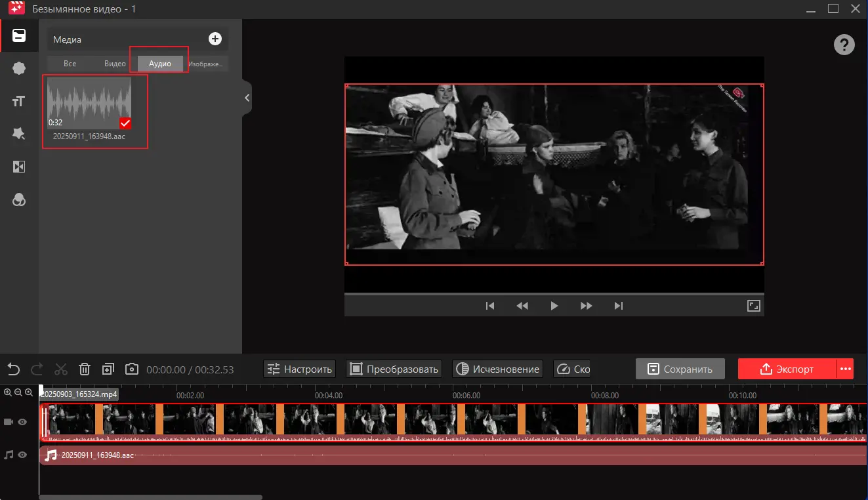The image size is (868, 500).
Task: Open help with the question mark icon
Action: [x=844, y=45]
